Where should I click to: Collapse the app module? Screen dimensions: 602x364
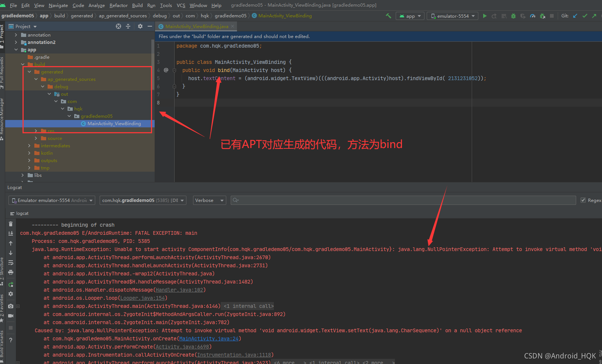pyautogui.click(x=16, y=49)
